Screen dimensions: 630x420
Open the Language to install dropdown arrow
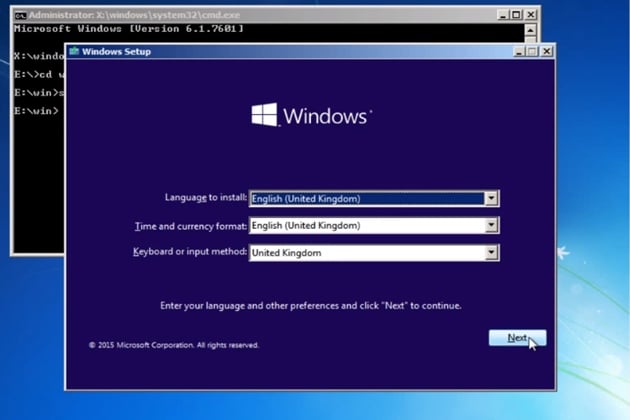(x=491, y=198)
